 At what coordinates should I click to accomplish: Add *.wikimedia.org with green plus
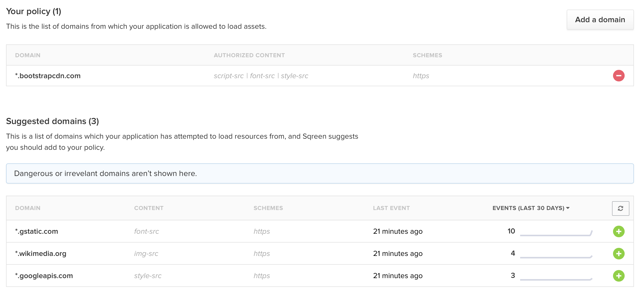click(x=618, y=253)
